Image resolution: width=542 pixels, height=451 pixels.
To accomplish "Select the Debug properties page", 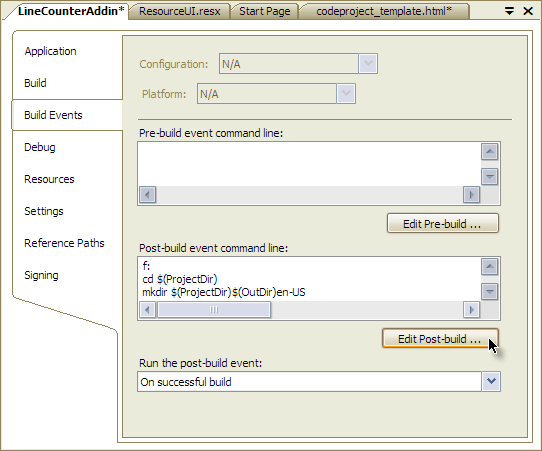I will pyautogui.click(x=39, y=147).
